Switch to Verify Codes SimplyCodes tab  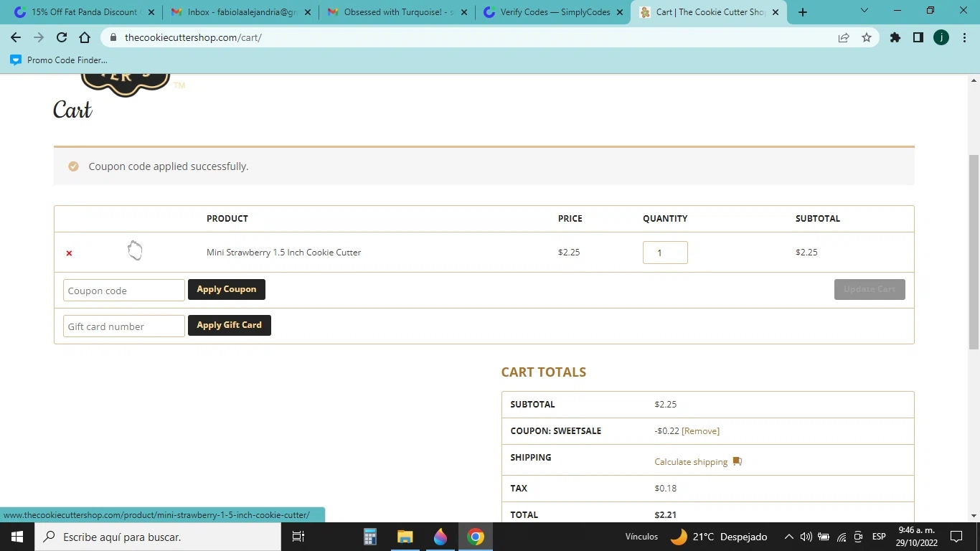[x=554, y=12]
